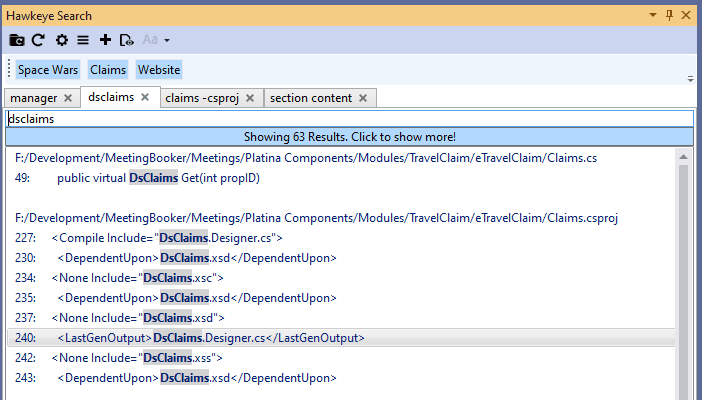Click the folder icon in the toolbar
702x400 pixels.
17,40
